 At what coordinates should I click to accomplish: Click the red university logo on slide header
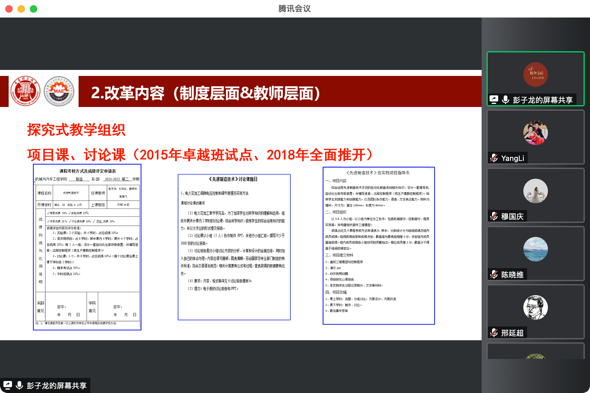25,91
